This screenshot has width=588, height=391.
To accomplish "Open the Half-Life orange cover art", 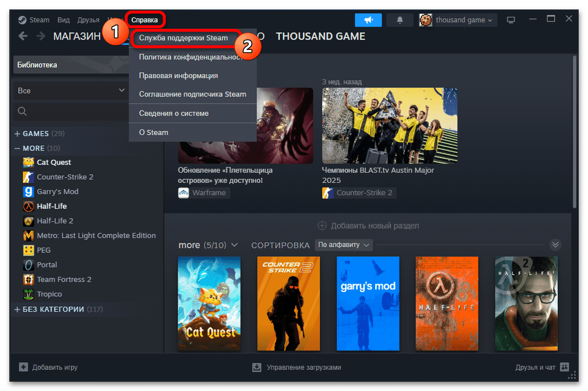I will (447, 303).
